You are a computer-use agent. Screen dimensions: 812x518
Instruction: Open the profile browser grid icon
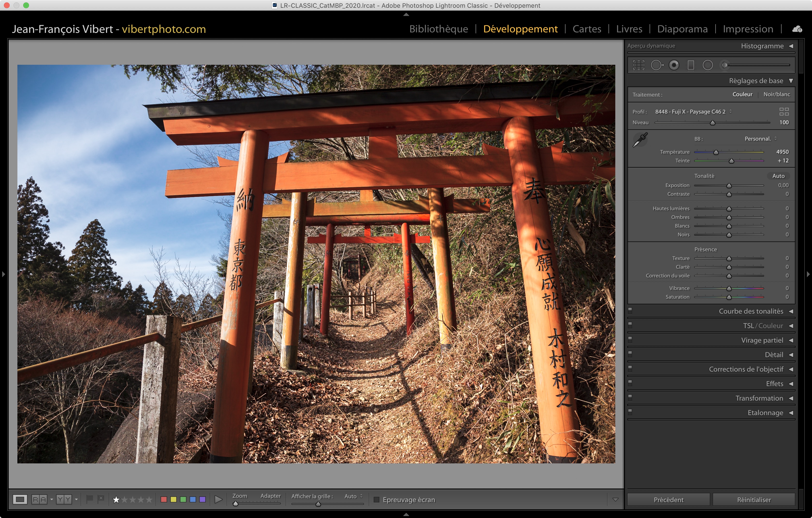coord(784,112)
